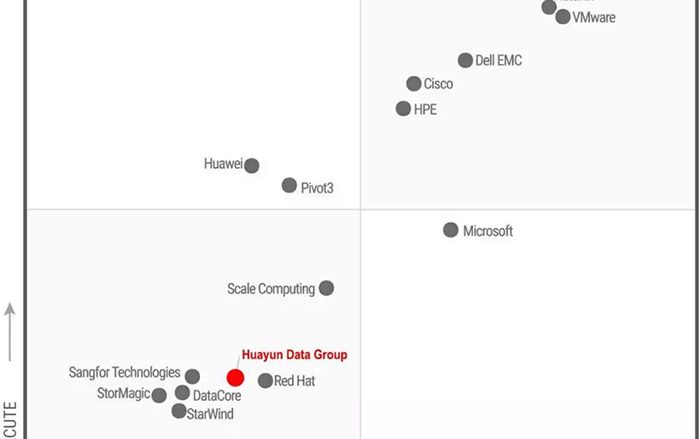
Task: Click the Sangfor Technologies dot
Action: click(x=192, y=376)
